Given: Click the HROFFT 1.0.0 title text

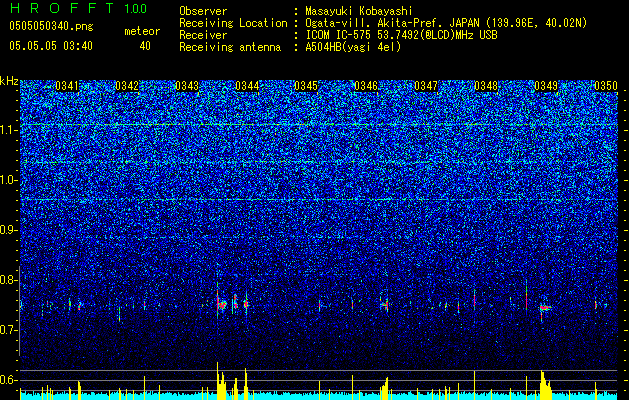Looking at the screenshot, I should coord(79,8).
